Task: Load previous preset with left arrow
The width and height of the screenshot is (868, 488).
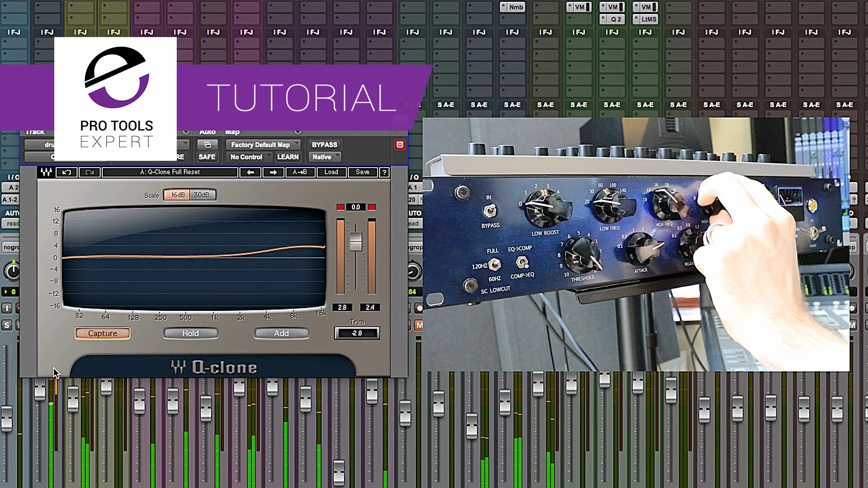Action: [x=250, y=172]
